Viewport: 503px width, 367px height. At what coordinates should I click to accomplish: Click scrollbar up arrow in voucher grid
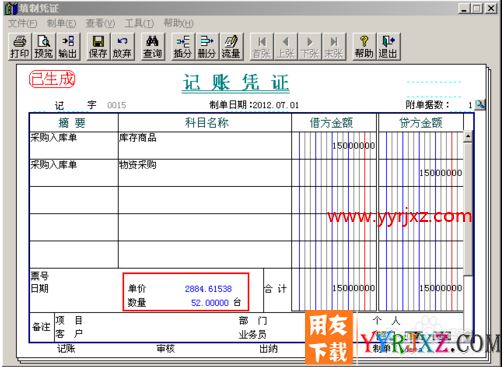(x=468, y=136)
